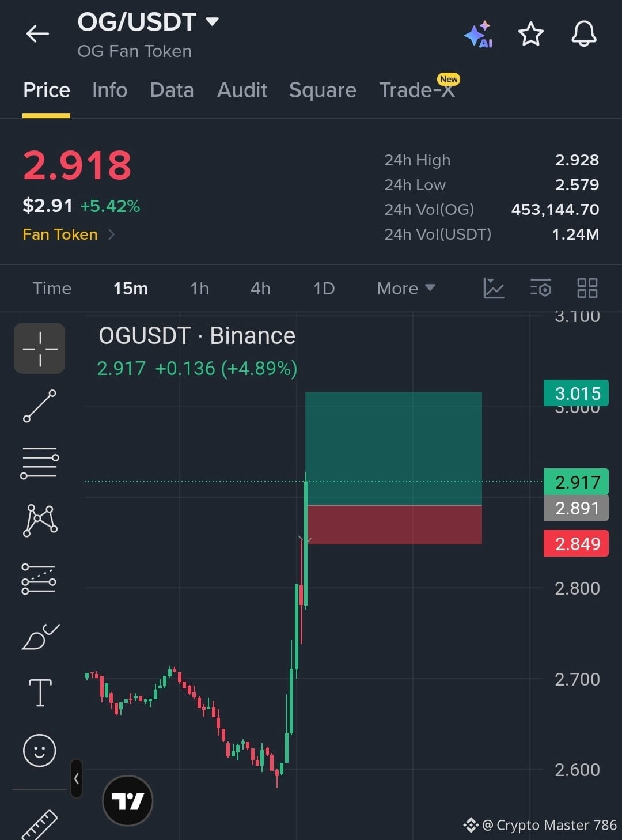Open the TradingView logo button

point(127,801)
